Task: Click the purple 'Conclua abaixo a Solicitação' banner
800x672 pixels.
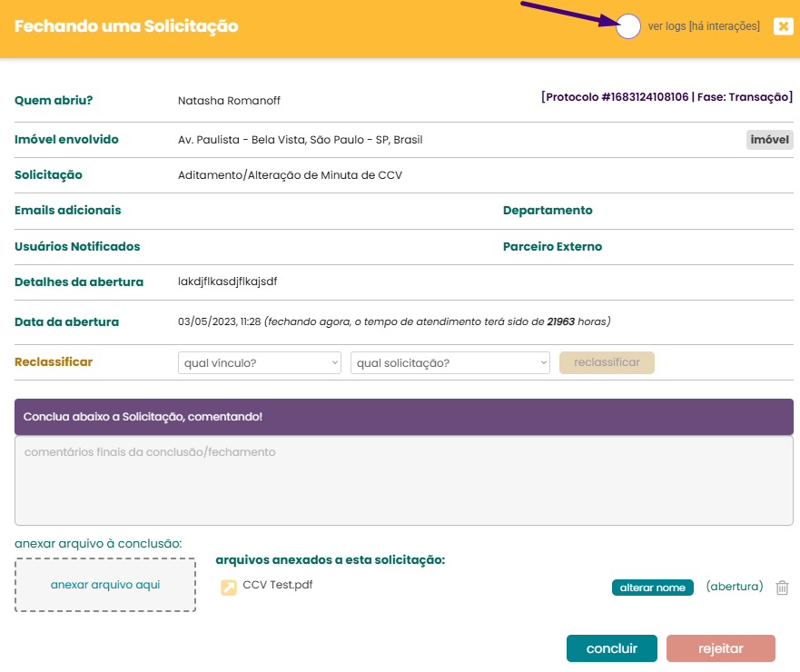Action: [x=403, y=417]
